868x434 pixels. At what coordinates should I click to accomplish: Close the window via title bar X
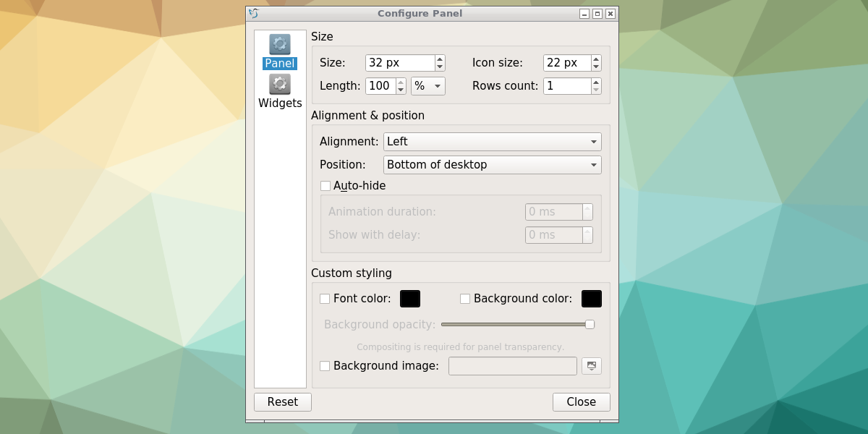tap(610, 13)
